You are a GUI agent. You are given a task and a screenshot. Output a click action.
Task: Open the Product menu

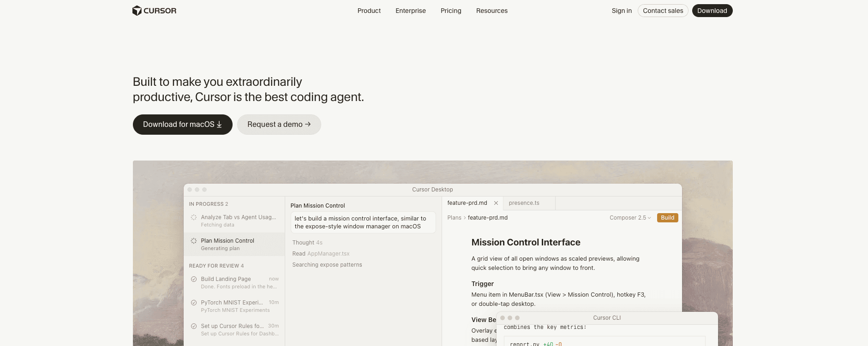point(369,11)
